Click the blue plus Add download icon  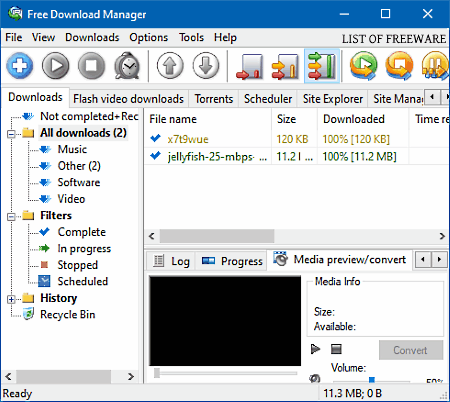(x=20, y=66)
